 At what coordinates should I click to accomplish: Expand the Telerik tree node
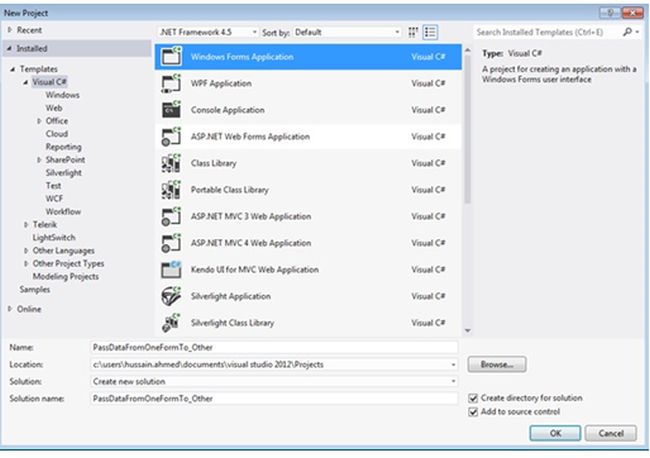(x=26, y=225)
